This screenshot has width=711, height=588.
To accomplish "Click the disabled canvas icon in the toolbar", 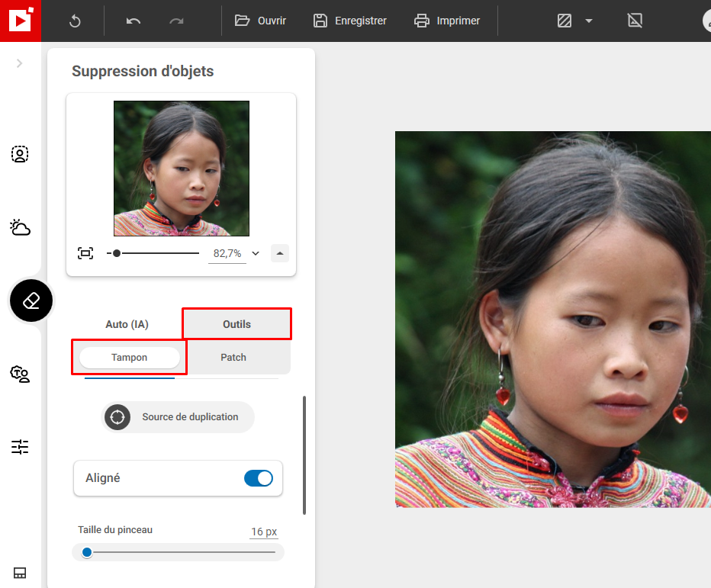I will [635, 21].
